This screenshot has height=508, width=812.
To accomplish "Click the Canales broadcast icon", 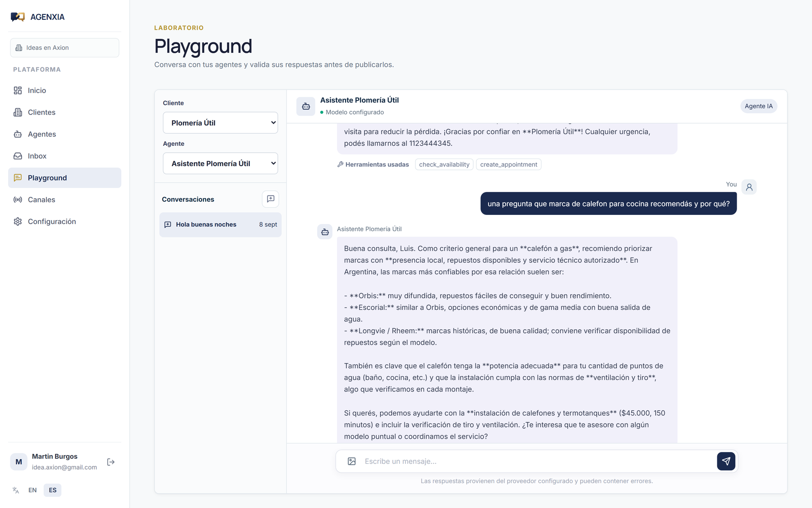I will (x=18, y=200).
